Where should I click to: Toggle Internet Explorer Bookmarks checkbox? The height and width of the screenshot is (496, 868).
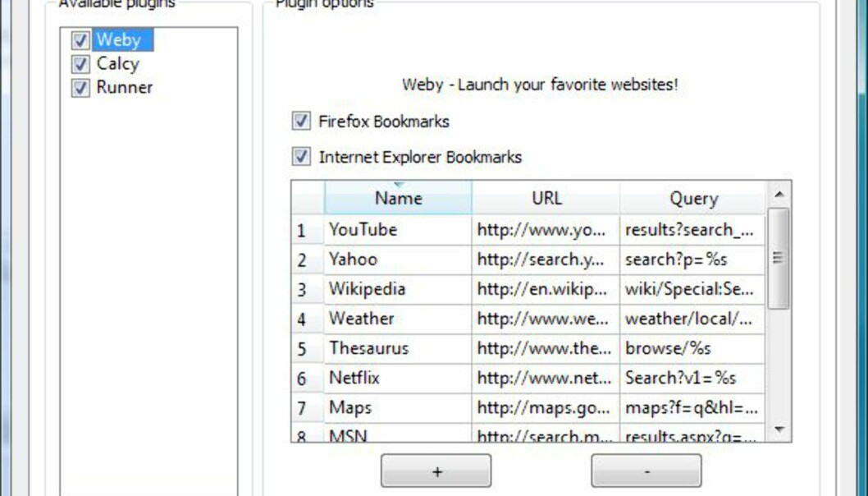[x=301, y=157]
